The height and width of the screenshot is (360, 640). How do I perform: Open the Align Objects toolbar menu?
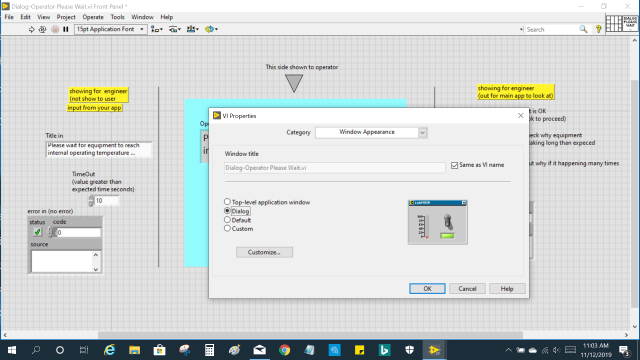(157, 29)
